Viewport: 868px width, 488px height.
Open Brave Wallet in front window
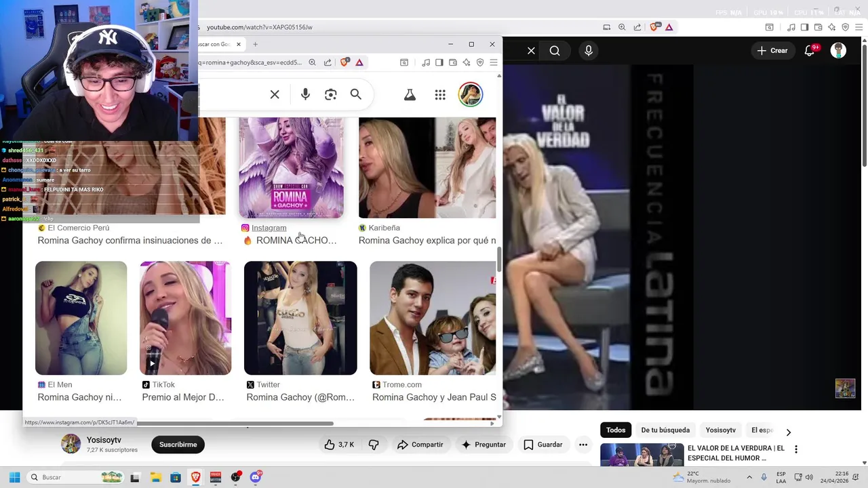coord(453,62)
